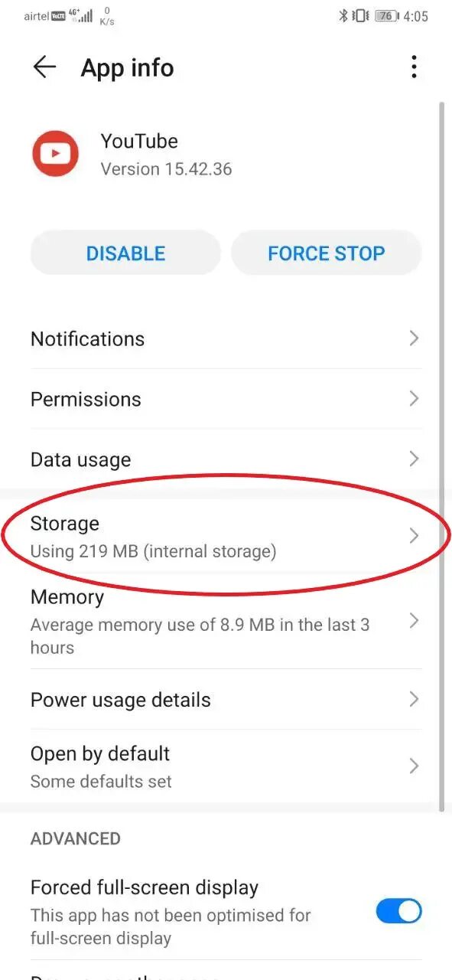Tap the Bluetooth status bar icon
This screenshot has height=980, width=452.
[x=343, y=16]
